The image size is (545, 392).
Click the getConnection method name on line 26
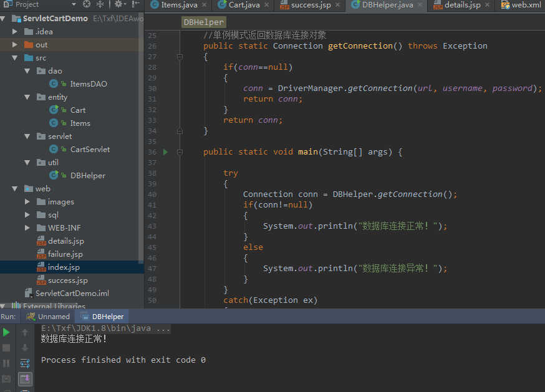[x=360, y=46]
